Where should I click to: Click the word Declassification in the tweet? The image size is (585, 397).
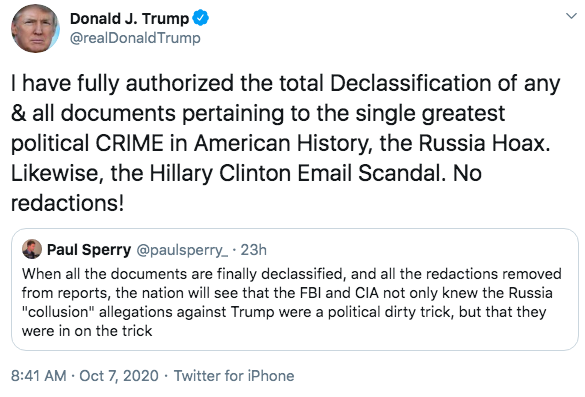[x=410, y=83]
